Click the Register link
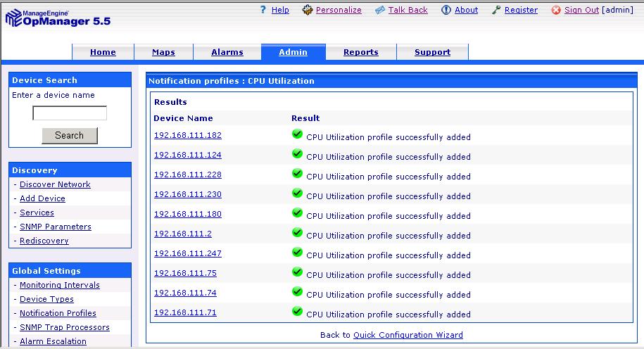This screenshot has height=349, width=644. coord(521,10)
